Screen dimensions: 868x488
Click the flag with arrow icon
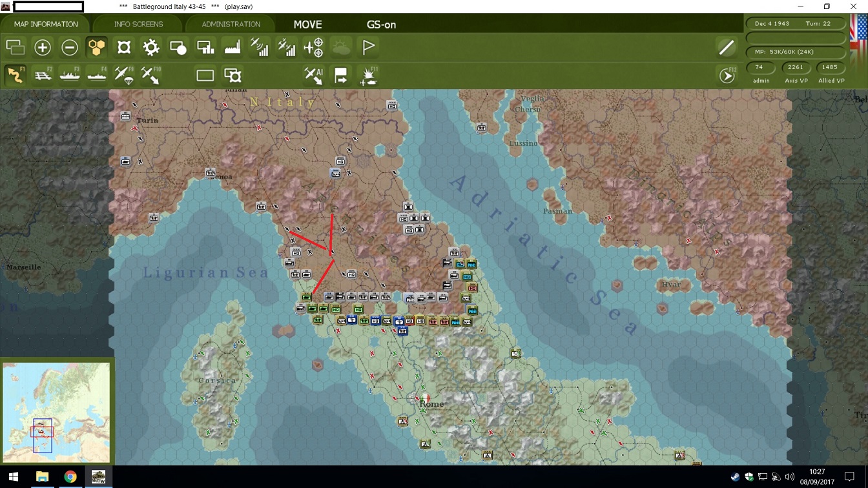pos(341,76)
